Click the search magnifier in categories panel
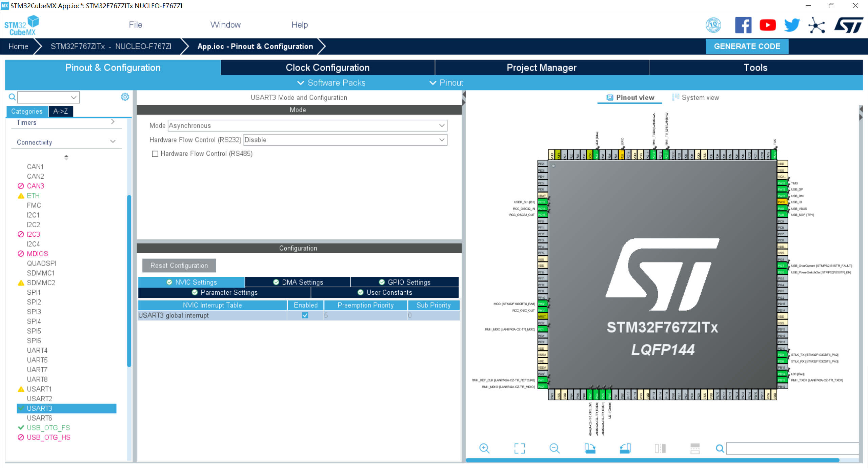 pyautogui.click(x=12, y=97)
